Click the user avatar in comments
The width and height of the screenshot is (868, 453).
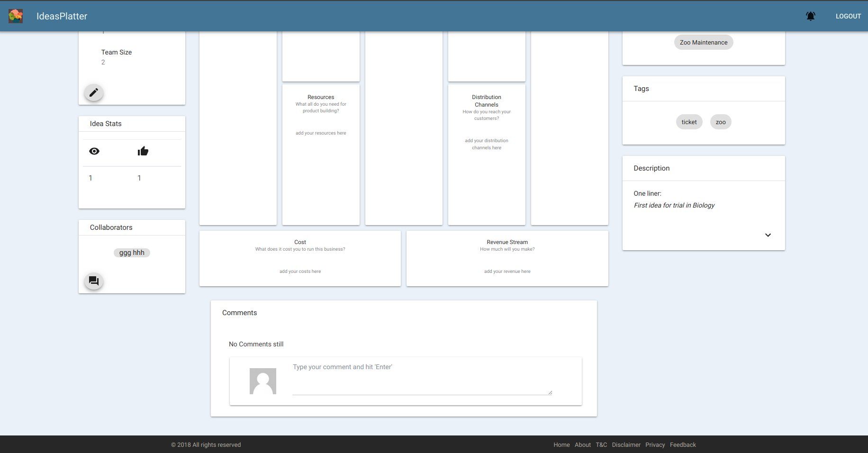pos(263,381)
